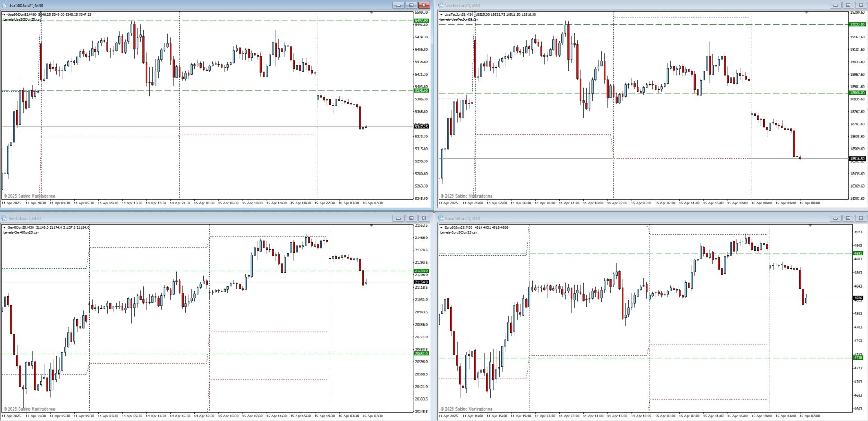The width and height of the screenshot is (868, 421).
Task: Maximize the Euro50Jun25 chart window
Action: point(848,218)
